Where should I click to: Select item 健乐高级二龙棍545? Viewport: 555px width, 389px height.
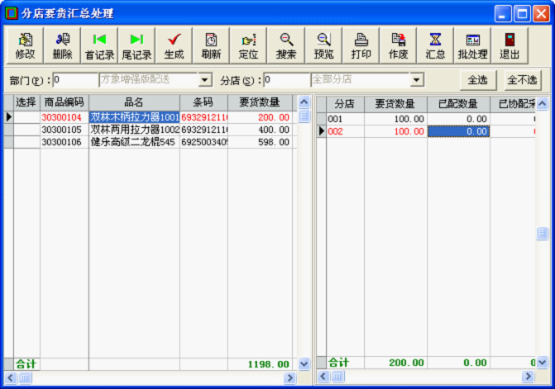(133, 142)
